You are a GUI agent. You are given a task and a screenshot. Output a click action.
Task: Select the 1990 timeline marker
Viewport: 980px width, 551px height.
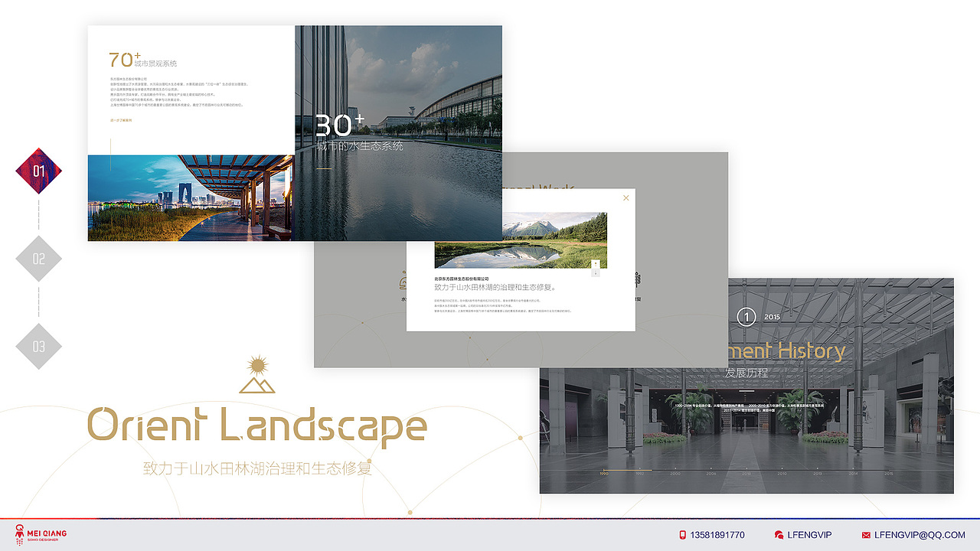coord(604,472)
